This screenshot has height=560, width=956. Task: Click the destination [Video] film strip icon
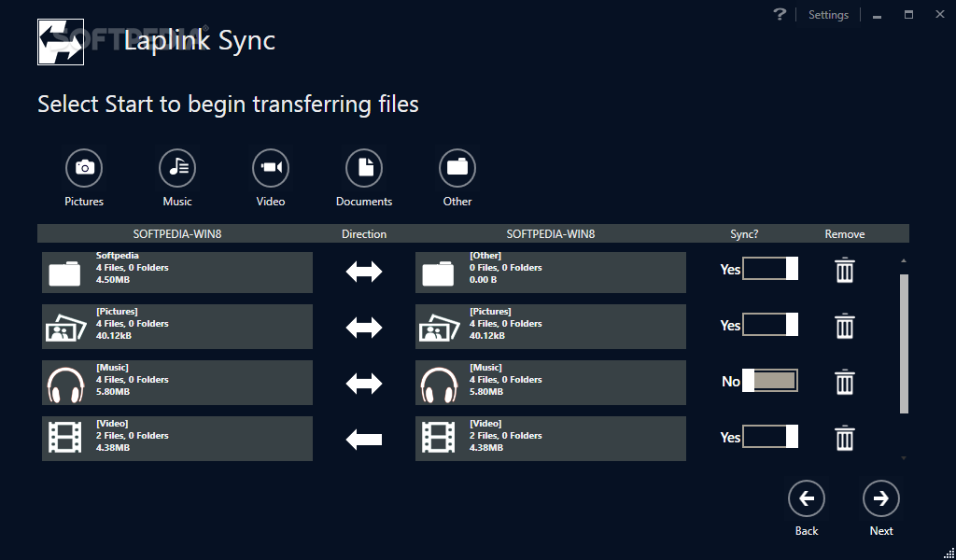pyautogui.click(x=439, y=438)
